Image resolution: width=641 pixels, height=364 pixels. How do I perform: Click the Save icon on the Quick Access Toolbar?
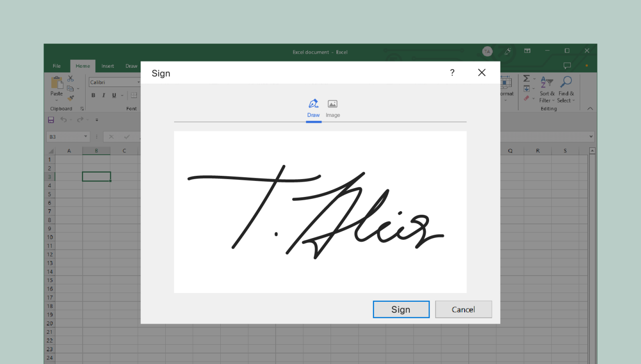pos(51,120)
